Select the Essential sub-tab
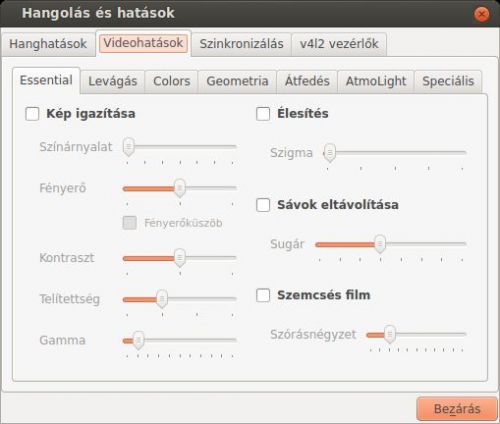The height and width of the screenshot is (424, 500). 46,80
